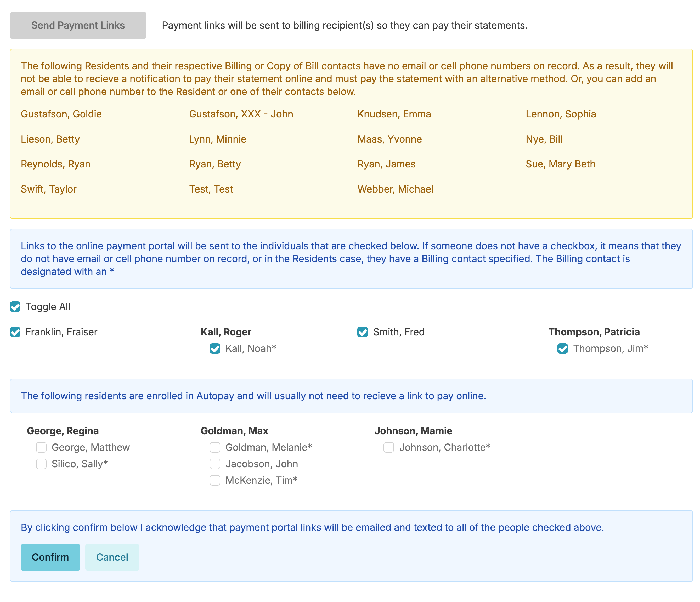The width and height of the screenshot is (700, 602).
Task: Open resident Knudsen, Emma link
Action: point(394,114)
